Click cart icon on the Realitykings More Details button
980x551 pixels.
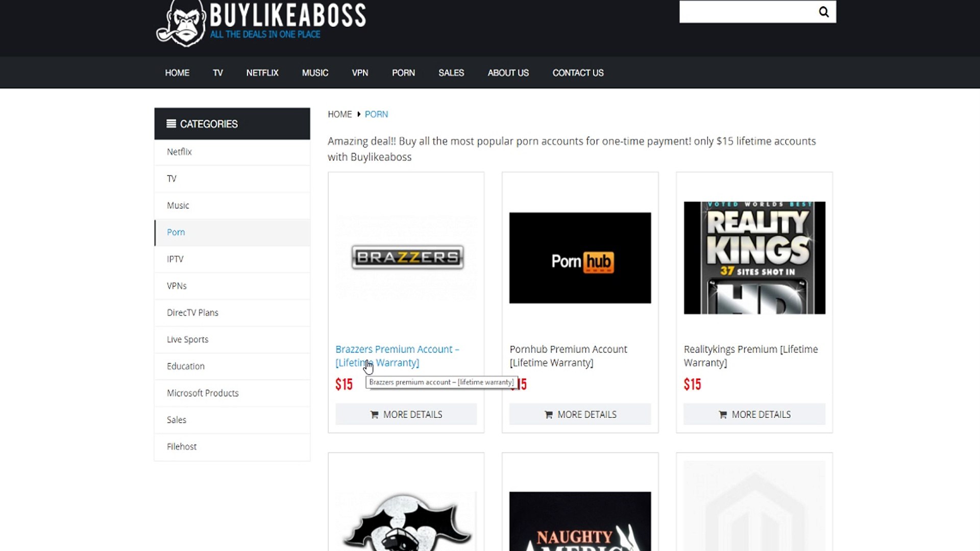click(x=723, y=415)
